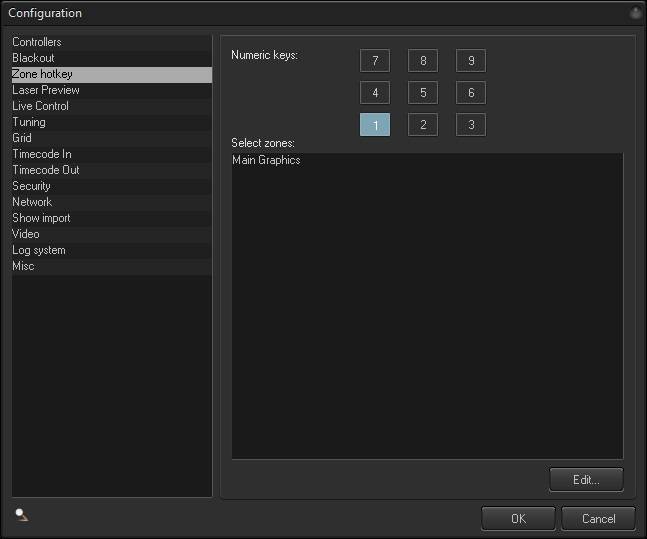Open the Show import category
Image resolution: width=647 pixels, height=539 pixels.
41,218
